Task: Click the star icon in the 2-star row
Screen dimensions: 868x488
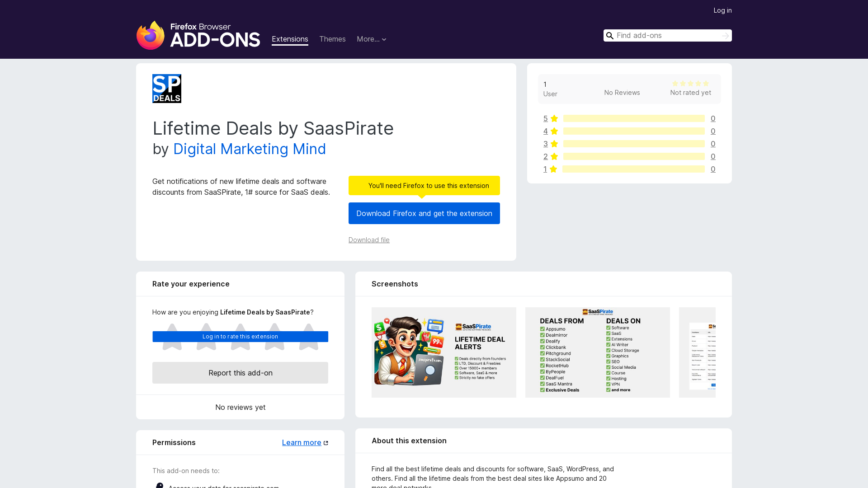Action: point(554,156)
